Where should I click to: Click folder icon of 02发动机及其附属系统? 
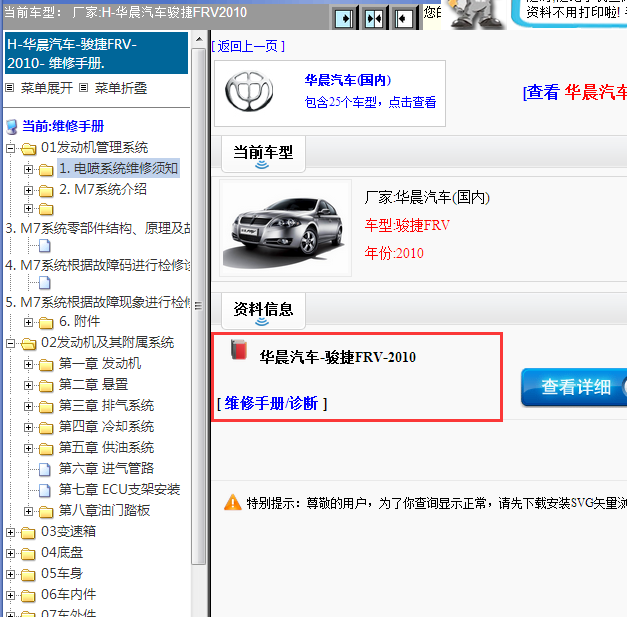pos(28,343)
